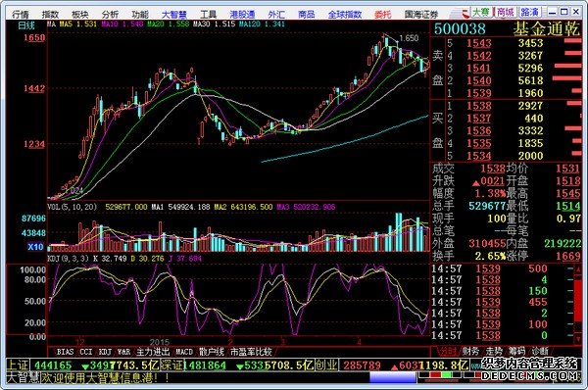The image size is (588, 390).
Task: Open the 分析 menu
Action: pos(110,15)
